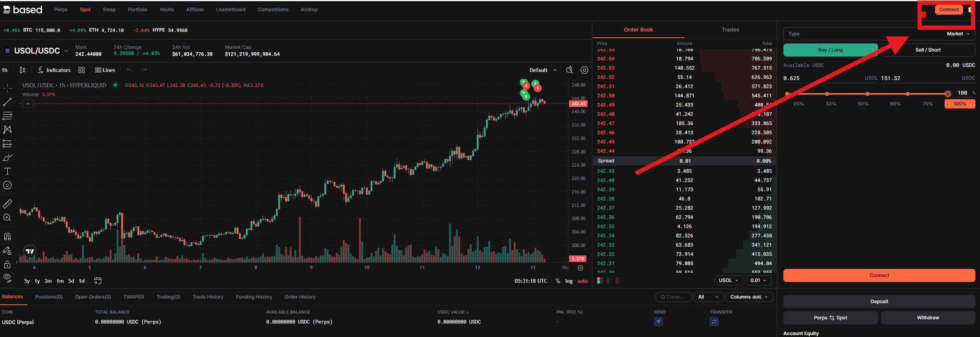Set chart range to 5d
This screenshot has width=980, height=337.
point(71,281)
